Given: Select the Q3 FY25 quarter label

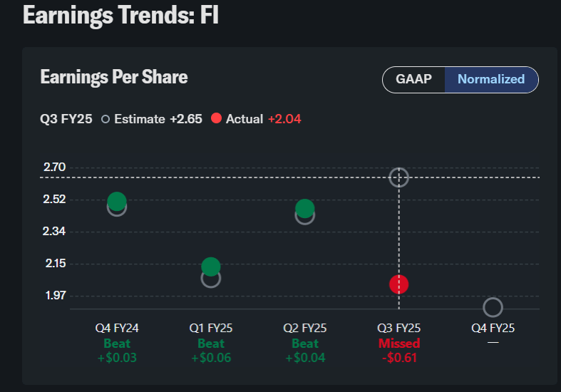Looking at the screenshot, I should [399, 329].
